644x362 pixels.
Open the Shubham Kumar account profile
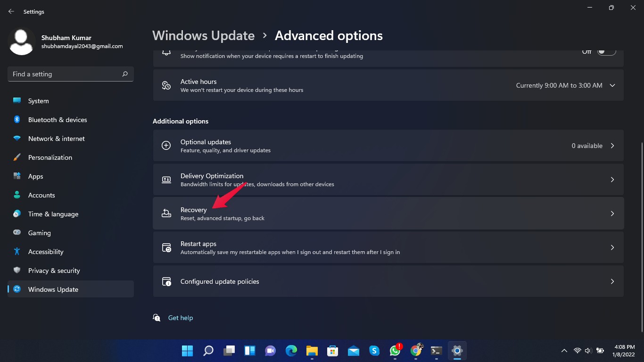66,41
